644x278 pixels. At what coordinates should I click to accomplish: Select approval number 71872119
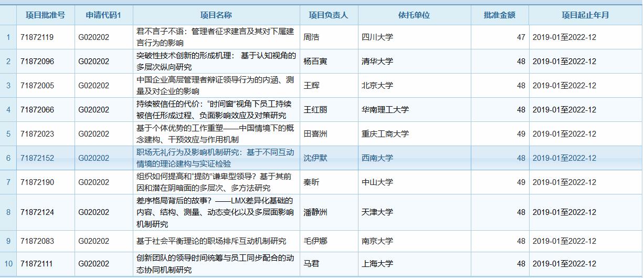click(37, 37)
